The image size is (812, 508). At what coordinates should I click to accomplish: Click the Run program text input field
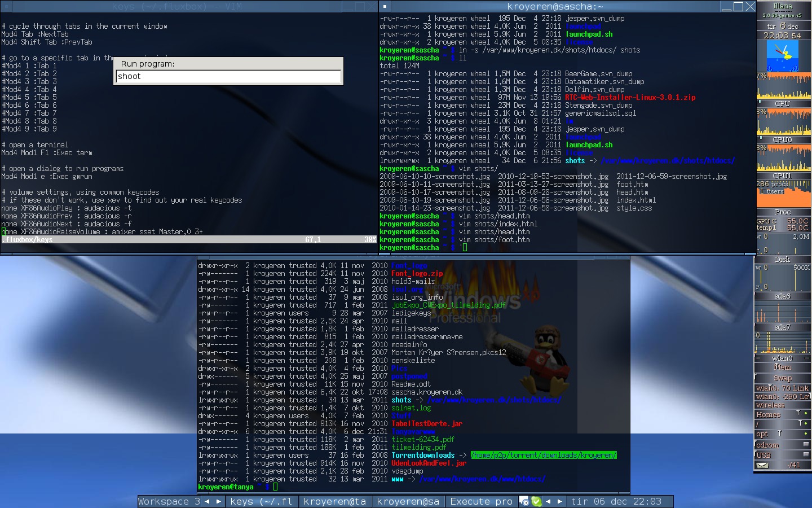coord(228,76)
